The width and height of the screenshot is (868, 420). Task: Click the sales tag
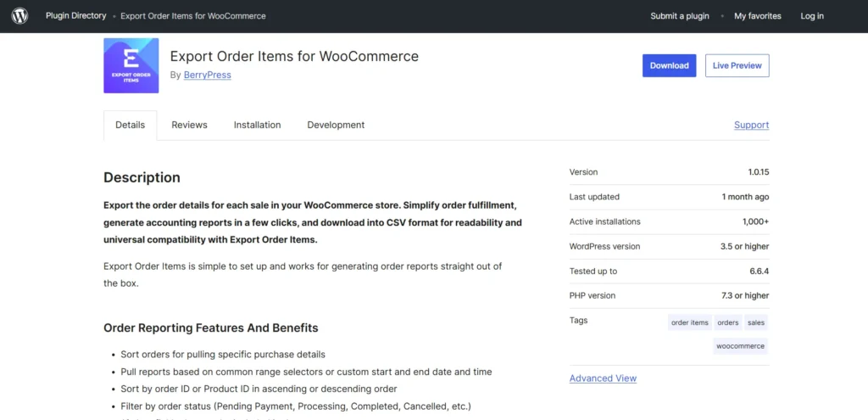756,322
